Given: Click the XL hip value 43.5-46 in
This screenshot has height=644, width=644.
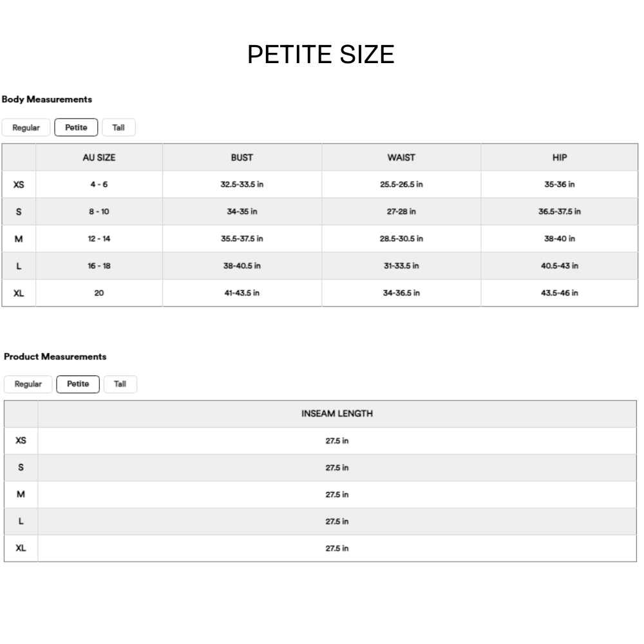Looking at the screenshot, I should coord(560,293).
